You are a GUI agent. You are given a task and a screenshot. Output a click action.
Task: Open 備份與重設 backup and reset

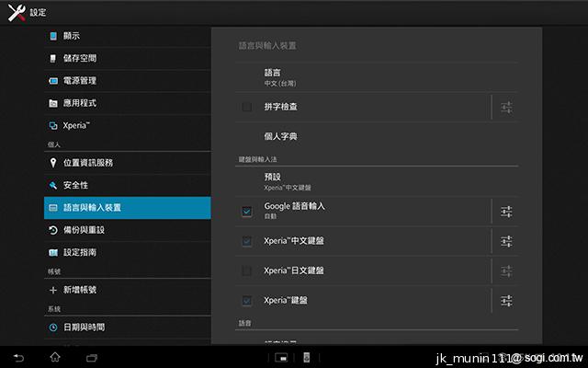pyautogui.click(x=128, y=230)
